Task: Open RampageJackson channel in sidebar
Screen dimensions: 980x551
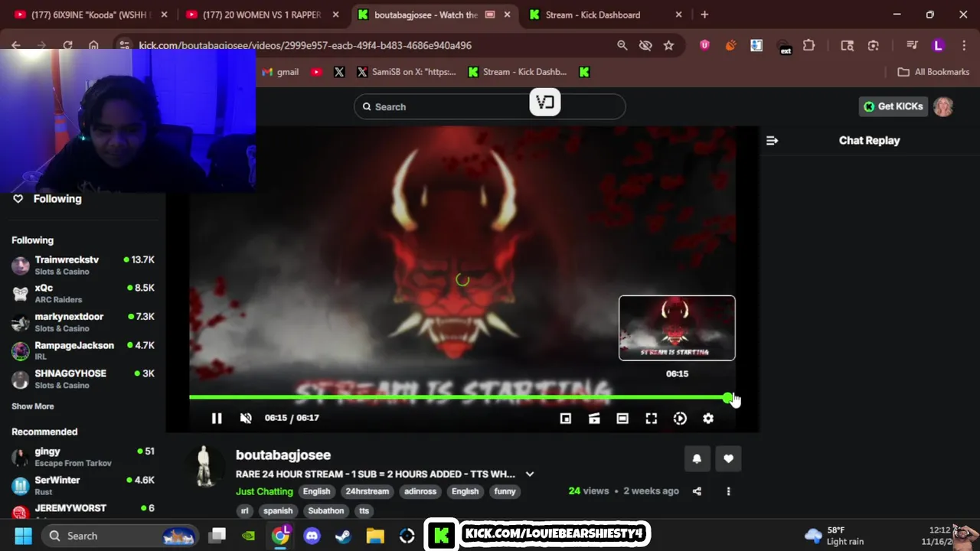Action: (x=83, y=350)
